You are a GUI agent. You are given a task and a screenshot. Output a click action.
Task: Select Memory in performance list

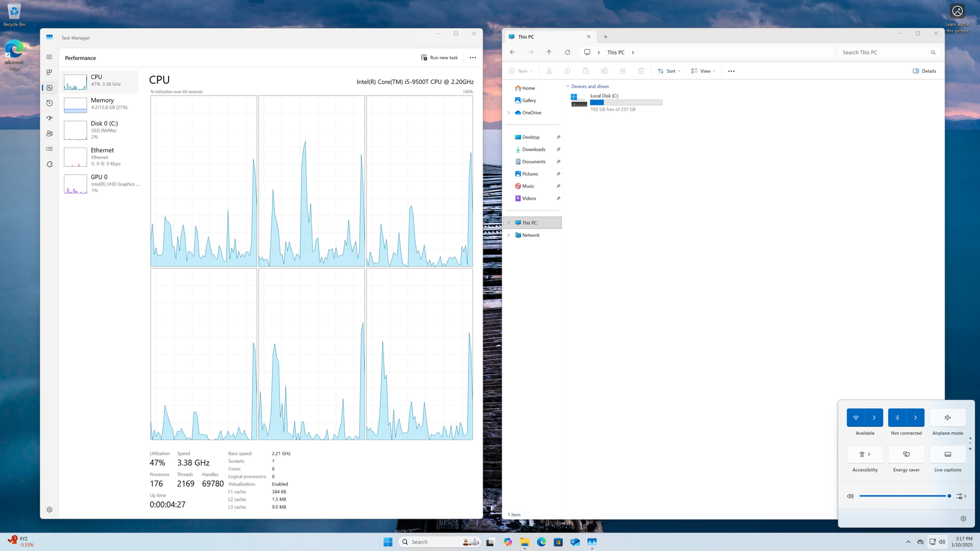101,103
